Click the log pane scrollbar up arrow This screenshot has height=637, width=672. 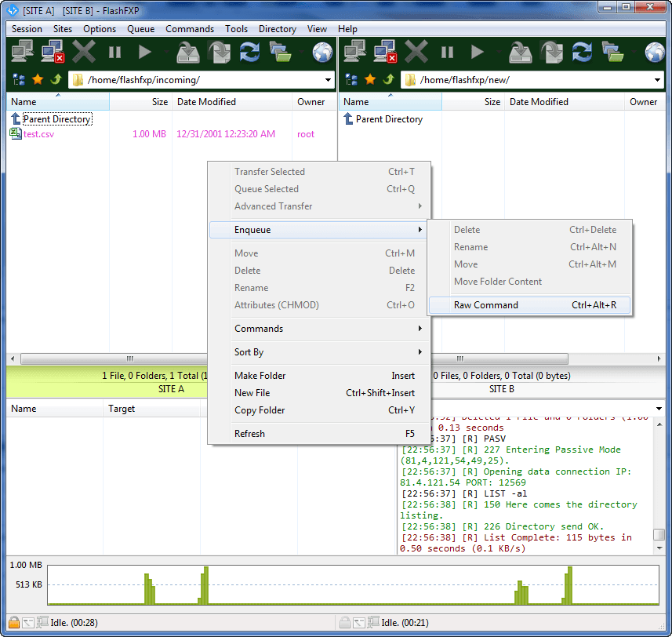(x=659, y=424)
